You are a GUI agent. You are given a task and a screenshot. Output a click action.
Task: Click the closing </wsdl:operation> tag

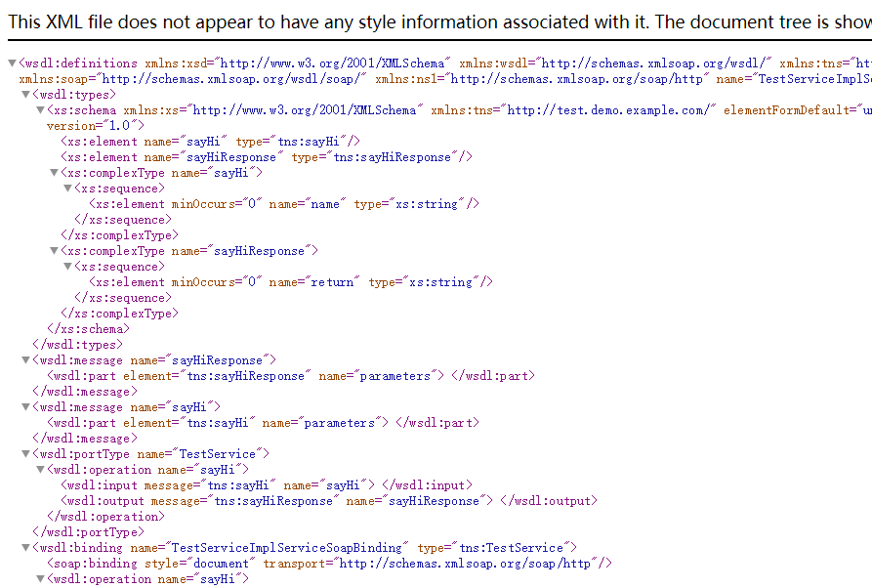[105, 517]
